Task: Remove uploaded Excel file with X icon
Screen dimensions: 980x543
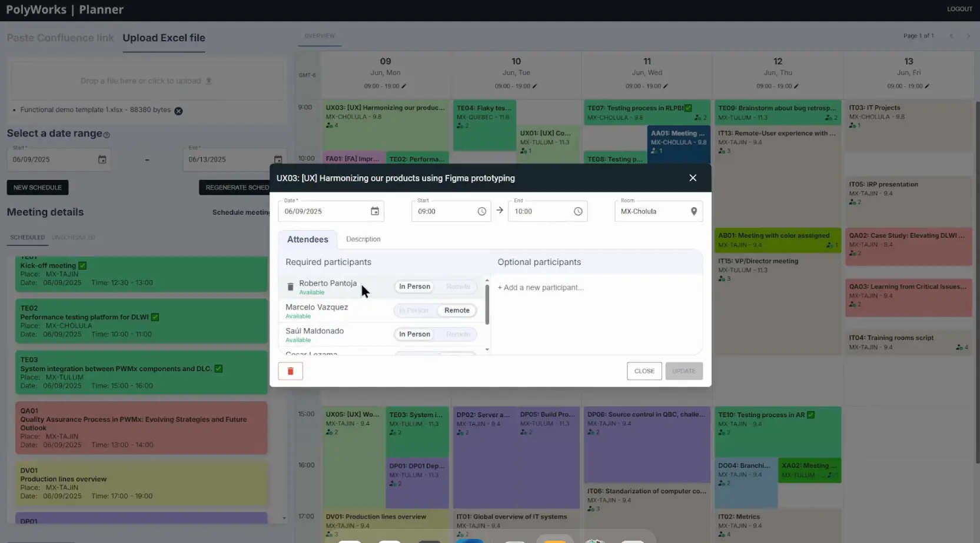Action: pyautogui.click(x=178, y=111)
